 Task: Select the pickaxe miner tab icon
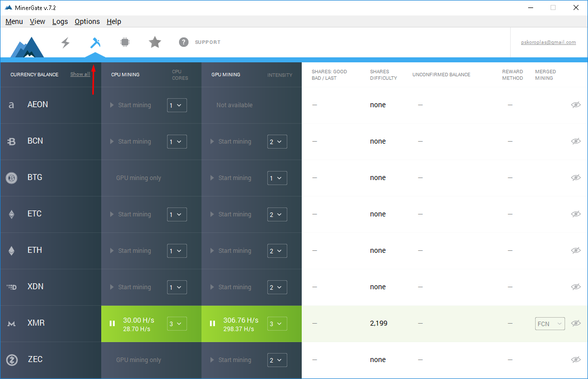(95, 42)
